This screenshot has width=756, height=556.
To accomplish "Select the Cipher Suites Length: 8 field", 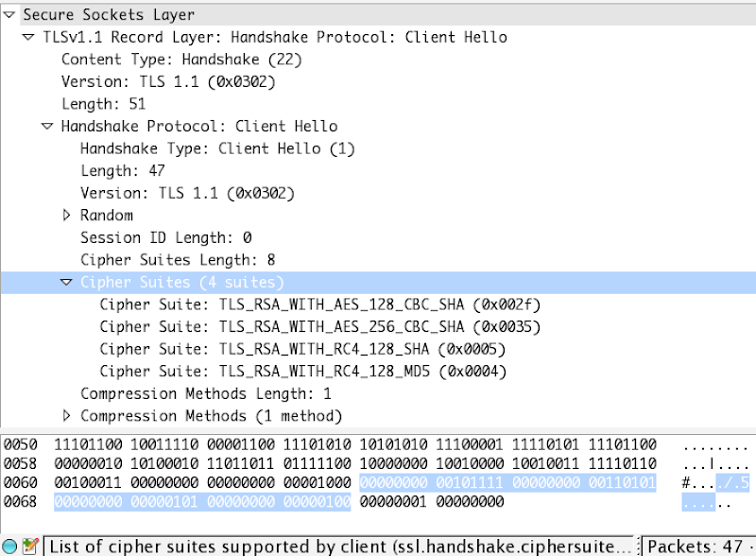I will [x=178, y=260].
